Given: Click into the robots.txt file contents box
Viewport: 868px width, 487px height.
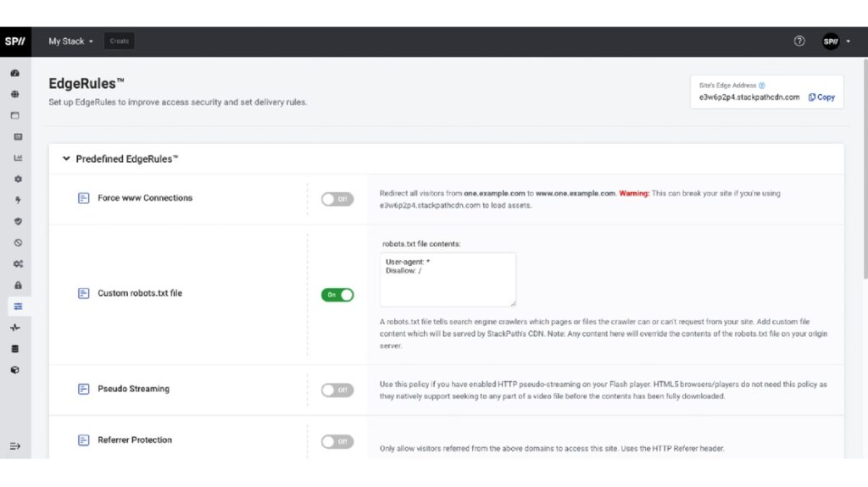Looking at the screenshot, I should (x=448, y=279).
